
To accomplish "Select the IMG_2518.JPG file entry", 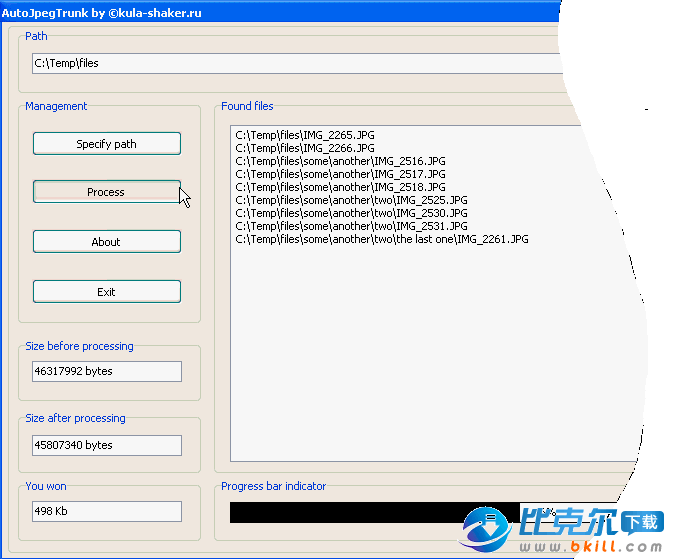I will click(x=340, y=187).
